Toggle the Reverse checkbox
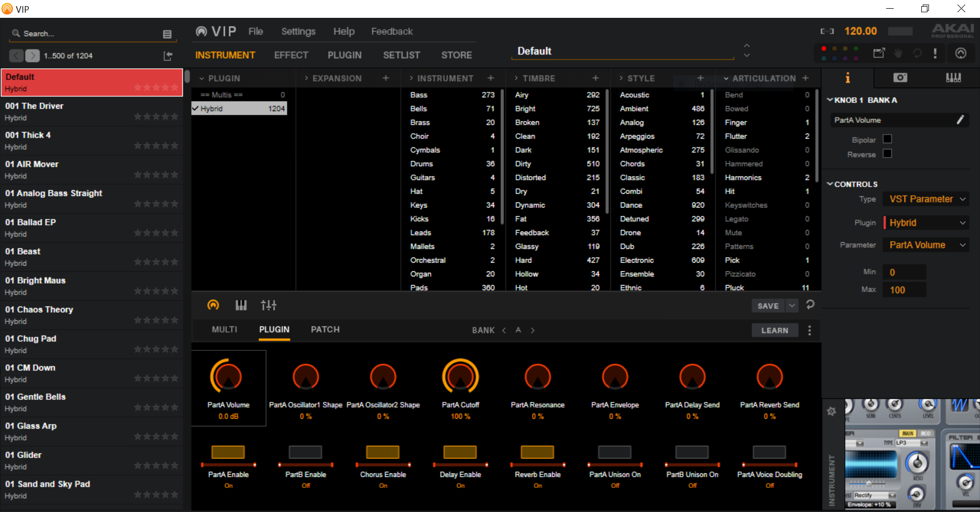The width and height of the screenshot is (980, 512). (887, 153)
